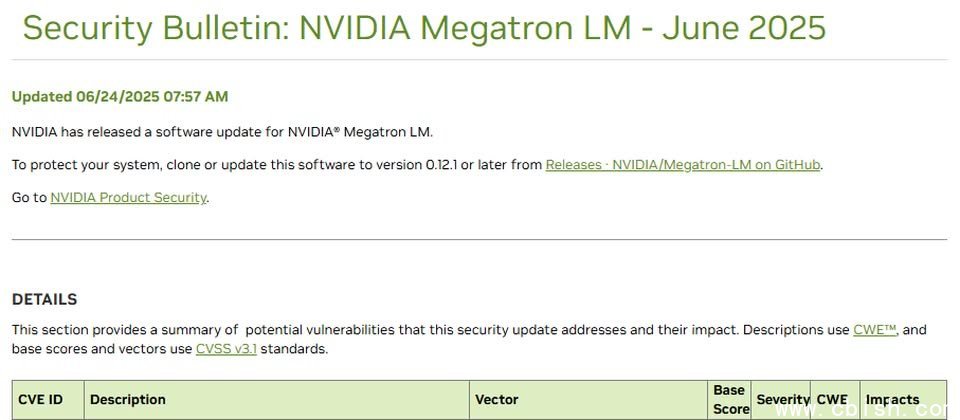This screenshot has width=960, height=420.
Task: Click the sentence announcing the software update
Action: click(x=222, y=132)
